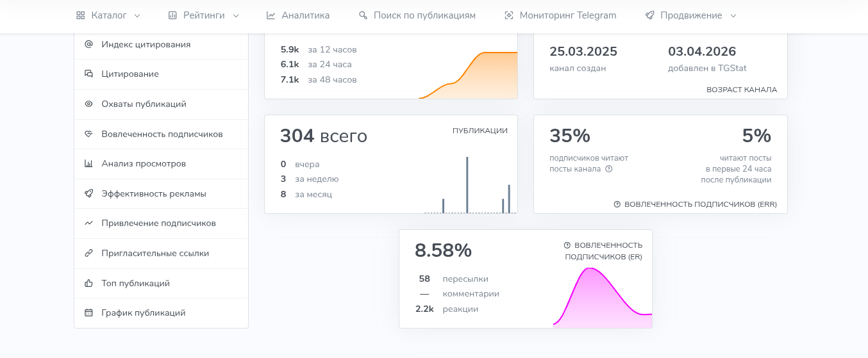Open Охваты публикаций section
This screenshot has width=868, height=358.
(x=161, y=104)
